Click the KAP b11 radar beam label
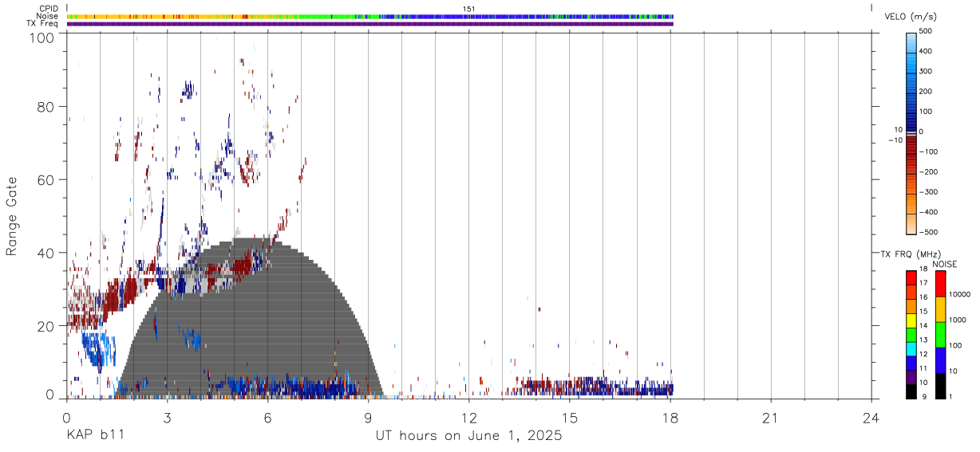This screenshot has width=980, height=452. tap(95, 435)
